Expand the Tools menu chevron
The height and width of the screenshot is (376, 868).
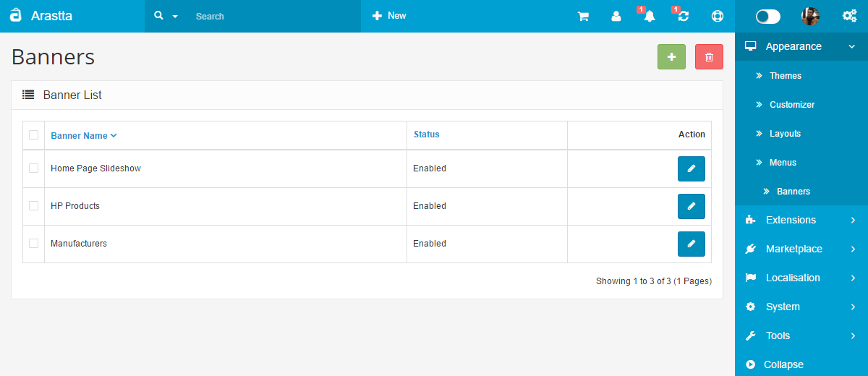[x=854, y=336]
